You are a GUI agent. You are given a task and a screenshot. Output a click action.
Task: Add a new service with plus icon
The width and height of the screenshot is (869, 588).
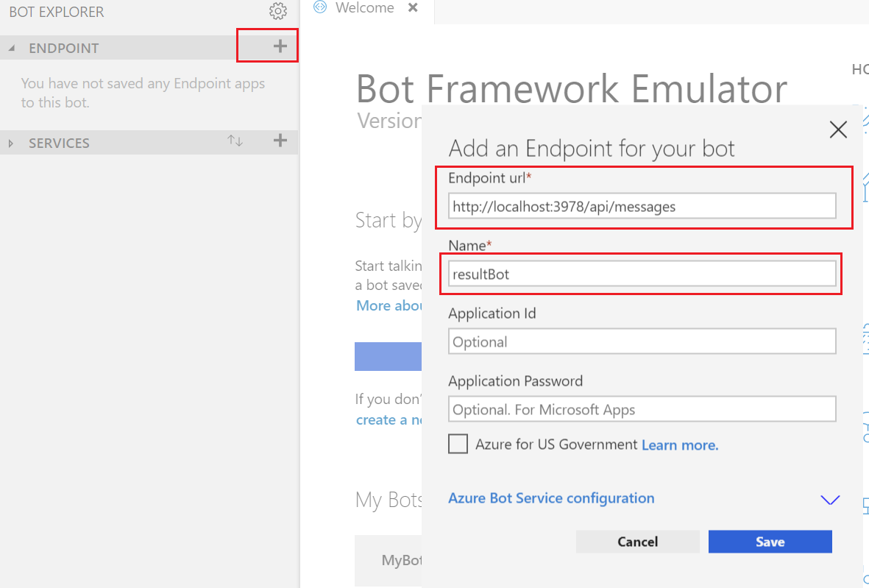click(280, 141)
